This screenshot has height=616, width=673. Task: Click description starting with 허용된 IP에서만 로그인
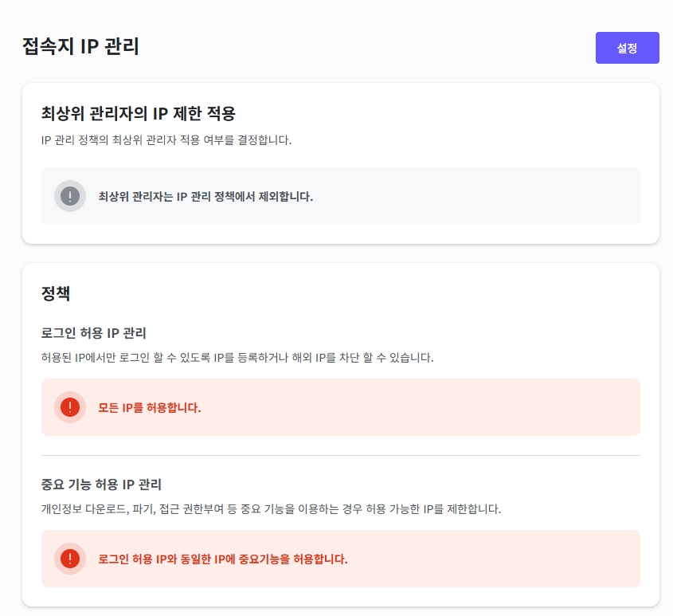pos(237,358)
